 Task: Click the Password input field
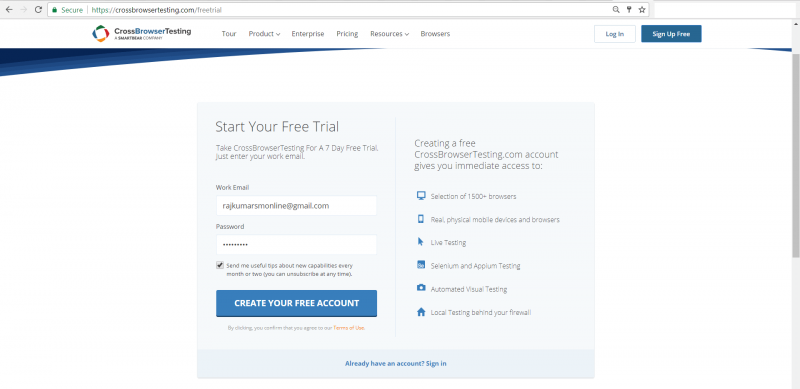[x=296, y=245]
